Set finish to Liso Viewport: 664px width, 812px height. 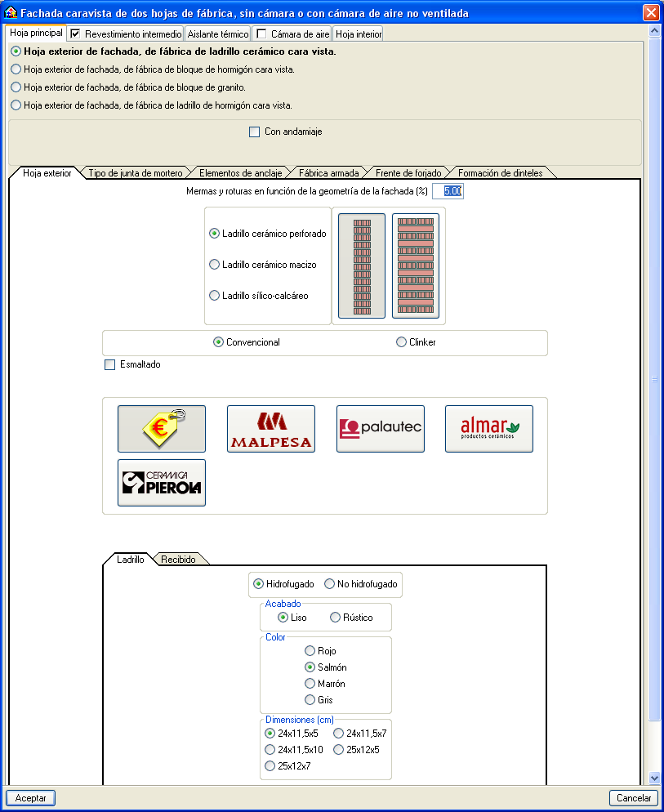[x=292, y=618]
